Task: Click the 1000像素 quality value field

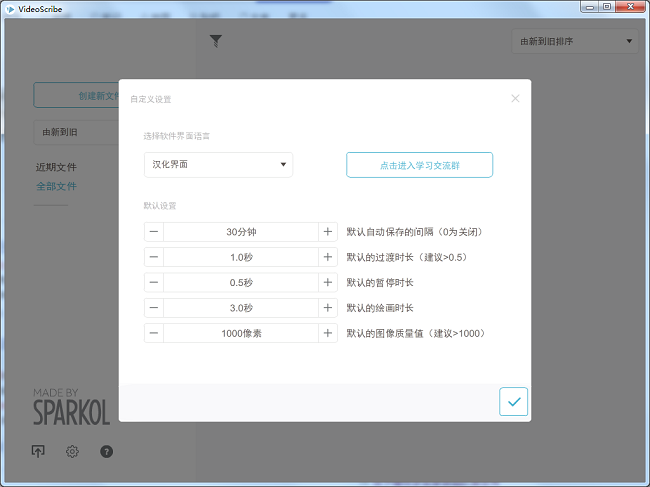Action: click(241, 333)
